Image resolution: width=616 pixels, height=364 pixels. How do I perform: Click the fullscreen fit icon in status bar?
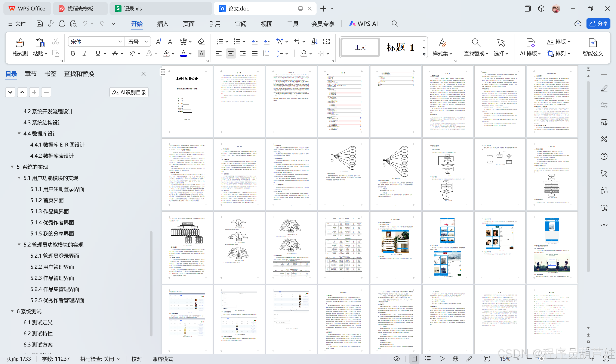(x=487, y=359)
